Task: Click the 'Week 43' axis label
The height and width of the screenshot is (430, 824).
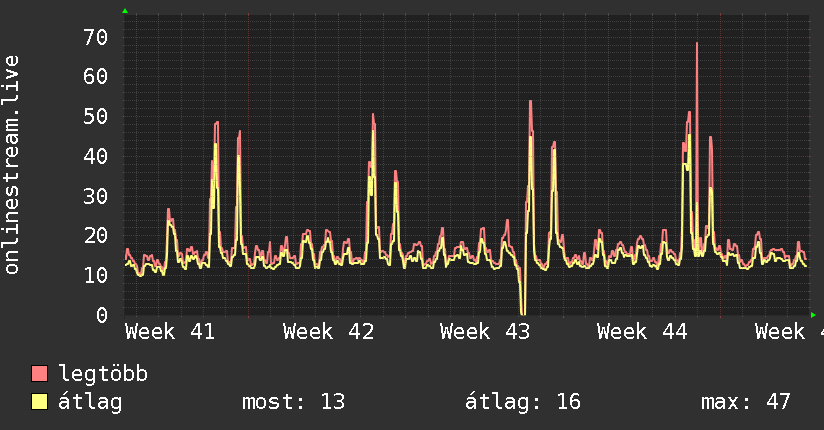Action: click(485, 332)
